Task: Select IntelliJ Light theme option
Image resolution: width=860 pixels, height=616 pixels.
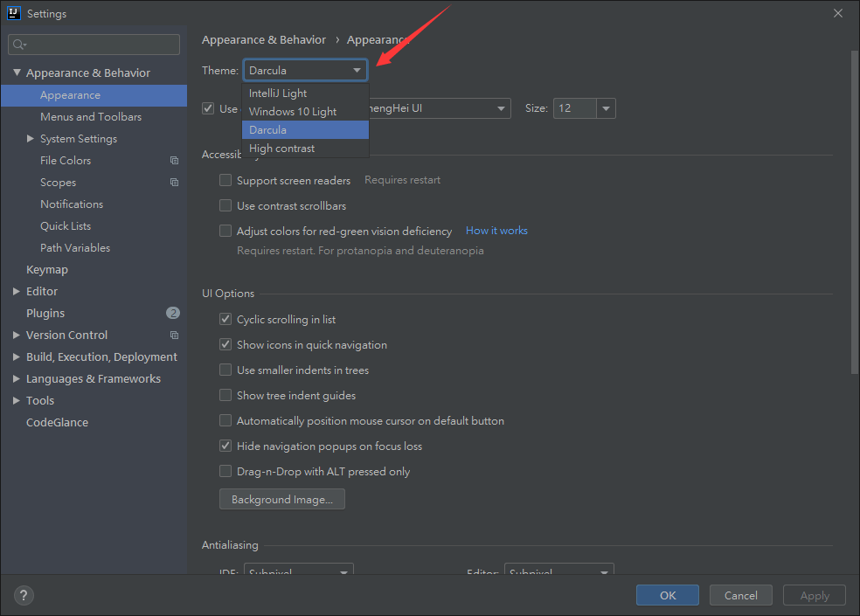Action: click(x=278, y=93)
